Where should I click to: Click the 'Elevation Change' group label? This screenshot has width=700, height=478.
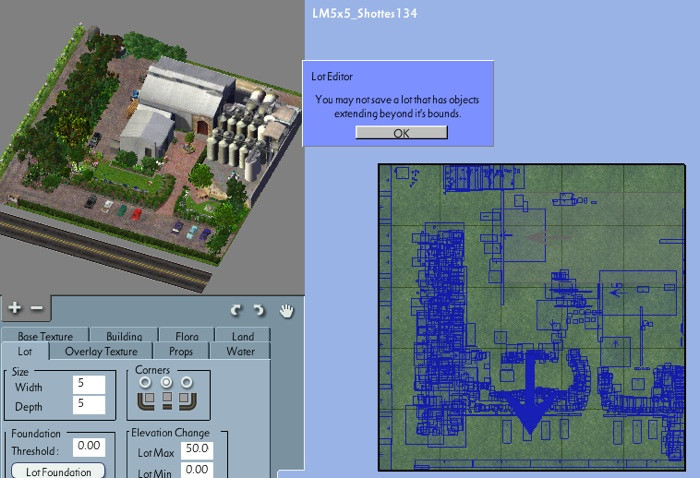(x=171, y=432)
